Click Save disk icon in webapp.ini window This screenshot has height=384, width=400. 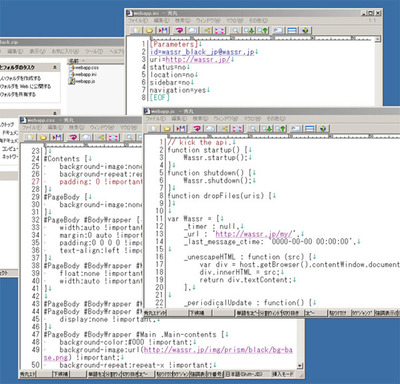coord(163,31)
